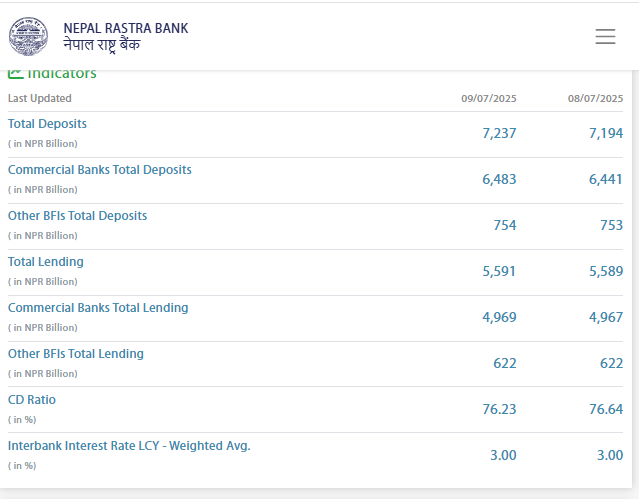Open Interbank Interest Rate LCY link
The image size is (639, 499).
click(129, 446)
